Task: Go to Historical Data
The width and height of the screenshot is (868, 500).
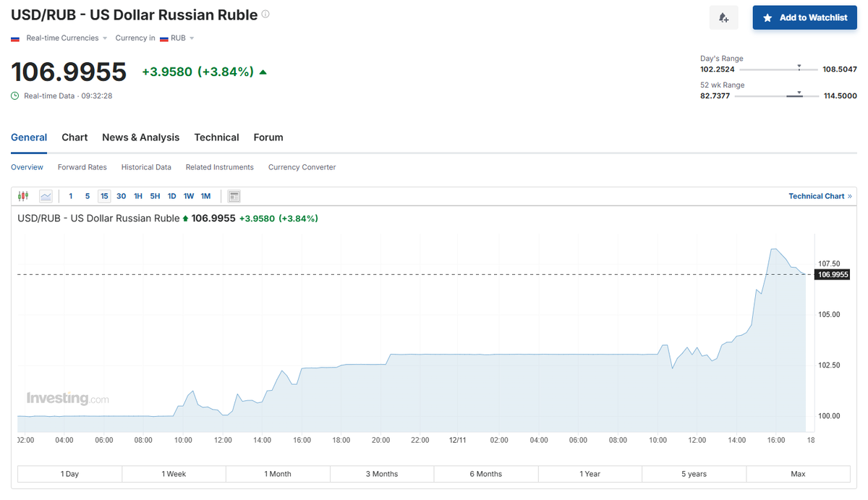Action: click(x=146, y=167)
